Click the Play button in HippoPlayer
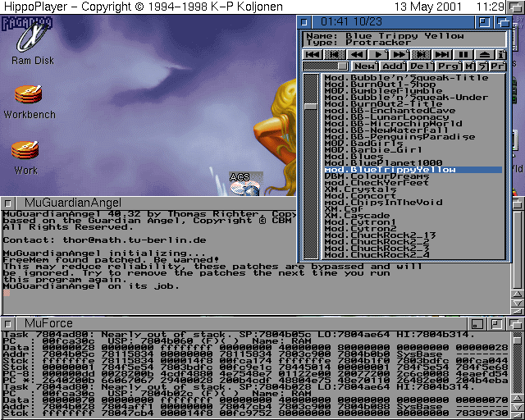525x420 pixels. (377, 54)
